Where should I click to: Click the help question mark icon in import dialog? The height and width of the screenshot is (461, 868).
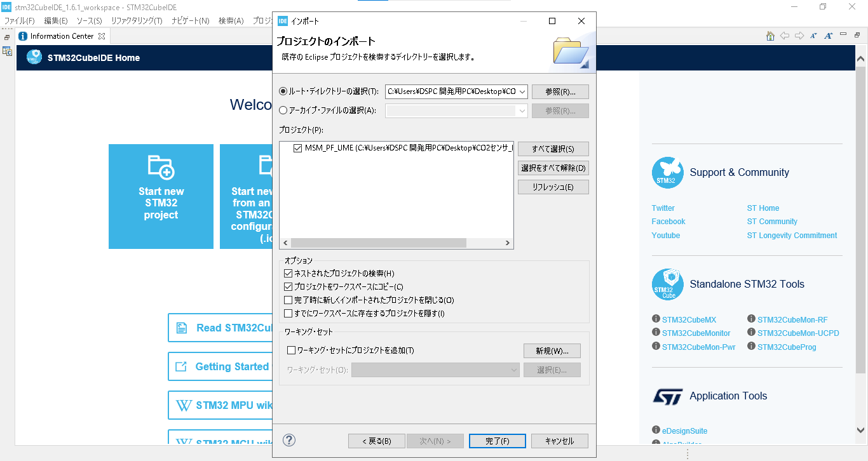pyautogui.click(x=289, y=440)
